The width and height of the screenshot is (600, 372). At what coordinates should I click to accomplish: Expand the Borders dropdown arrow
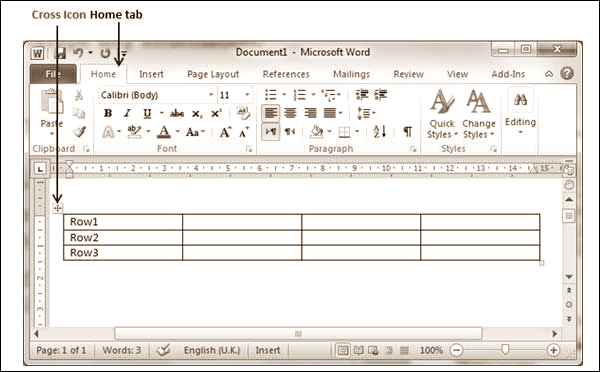(357, 132)
